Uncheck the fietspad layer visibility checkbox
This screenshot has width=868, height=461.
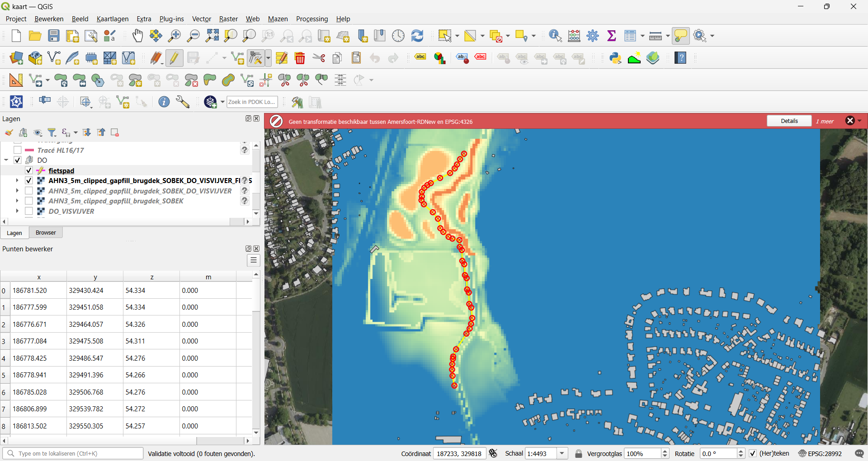(x=29, y=170)
